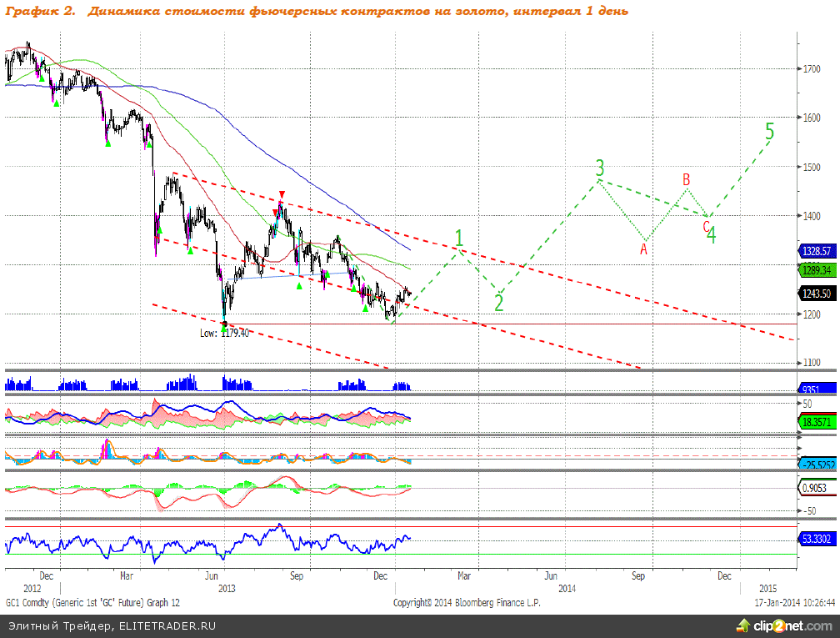Click the green wave label 5

point(769,132)
